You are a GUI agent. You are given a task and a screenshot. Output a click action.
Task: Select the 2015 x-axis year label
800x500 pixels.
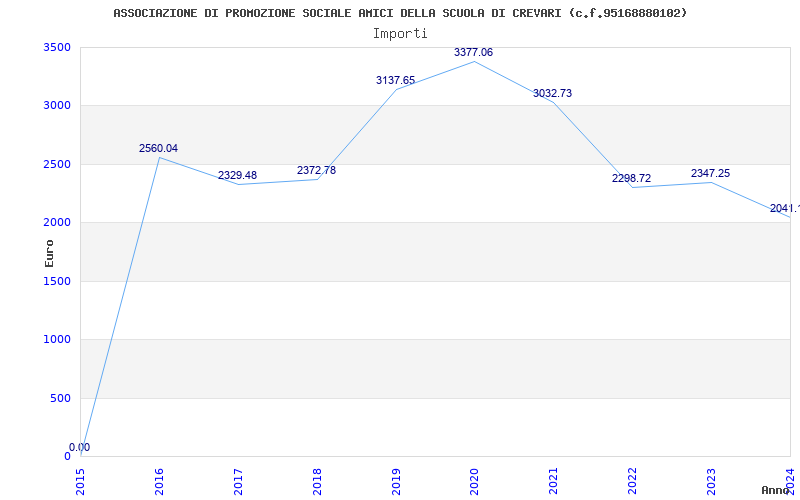pyautogui.click(x=80, y=481)
